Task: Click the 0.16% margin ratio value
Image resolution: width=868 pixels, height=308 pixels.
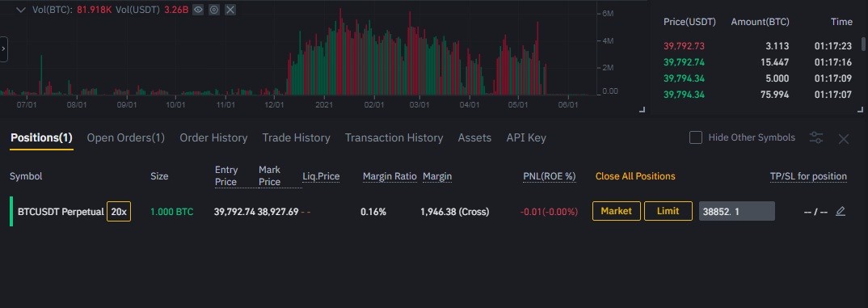Action: [x=373, y=212]
